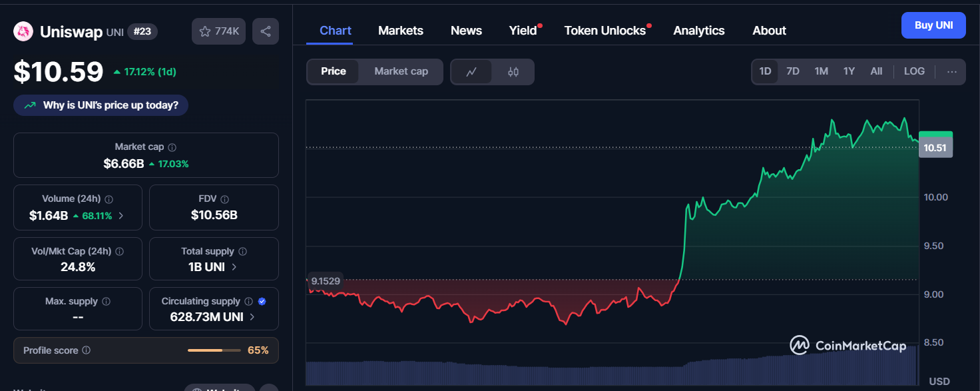Click the trend arrow icon in price-up pill

[30, 105]
